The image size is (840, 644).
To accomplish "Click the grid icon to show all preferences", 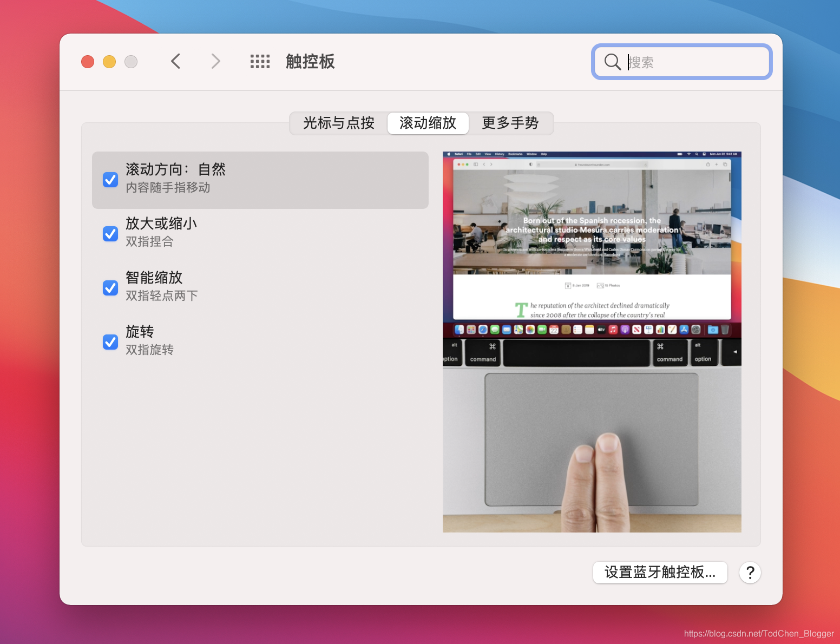I will [x=260, y=61].
